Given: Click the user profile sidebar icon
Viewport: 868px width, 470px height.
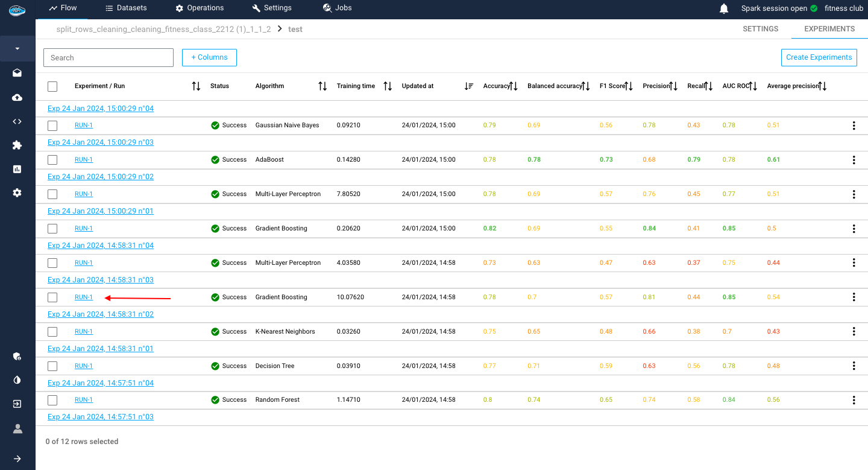Looking at the screenshot, I should tap(17, 428).
